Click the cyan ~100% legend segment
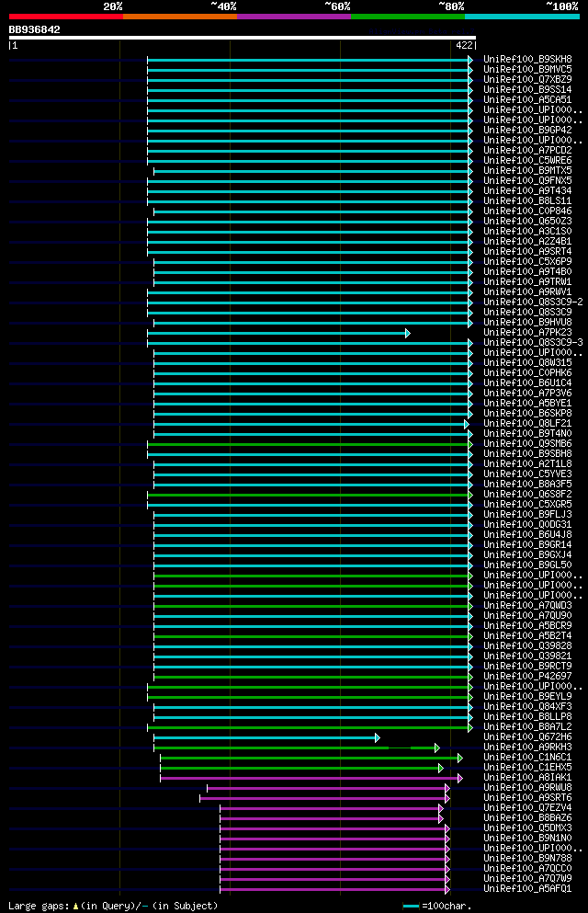Image resolution: width=588 pixels, height=913 pixels. [522, 17]
